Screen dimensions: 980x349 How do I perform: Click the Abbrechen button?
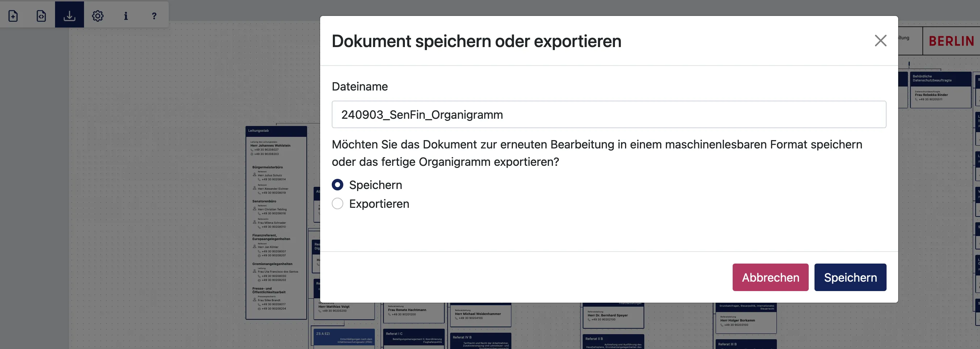(x=770, y=277)
